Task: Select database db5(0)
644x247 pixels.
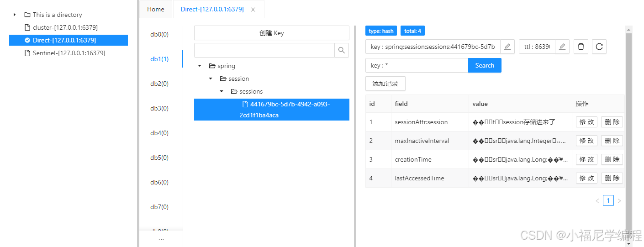Action: 160,158
